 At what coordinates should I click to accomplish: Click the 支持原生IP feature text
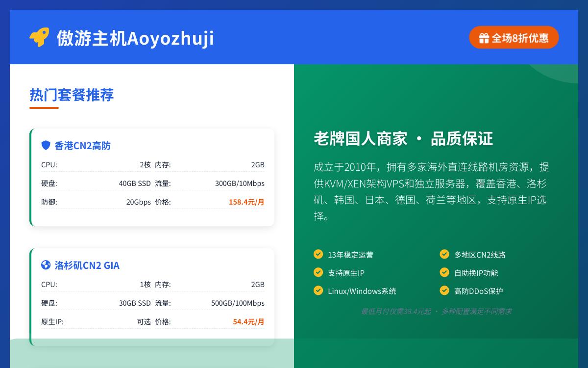click(x=346, y=273)
